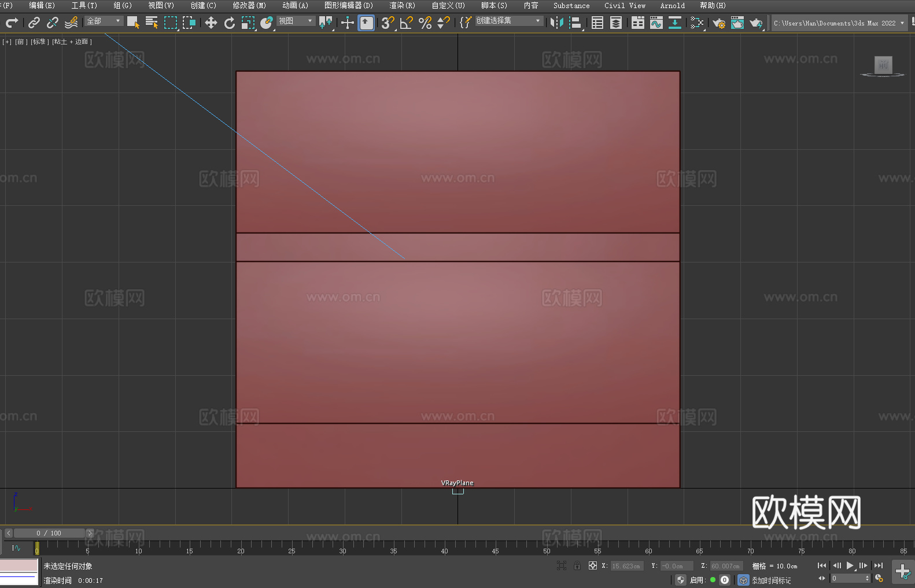
Task: Open the Rendered Frame Window icon
Action: click(x=737, y=23)
